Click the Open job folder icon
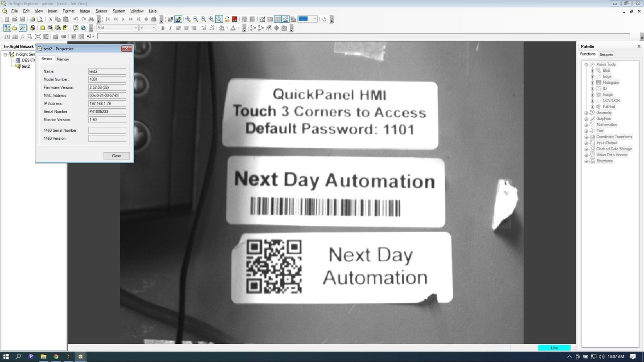 (x=15, y=19)
